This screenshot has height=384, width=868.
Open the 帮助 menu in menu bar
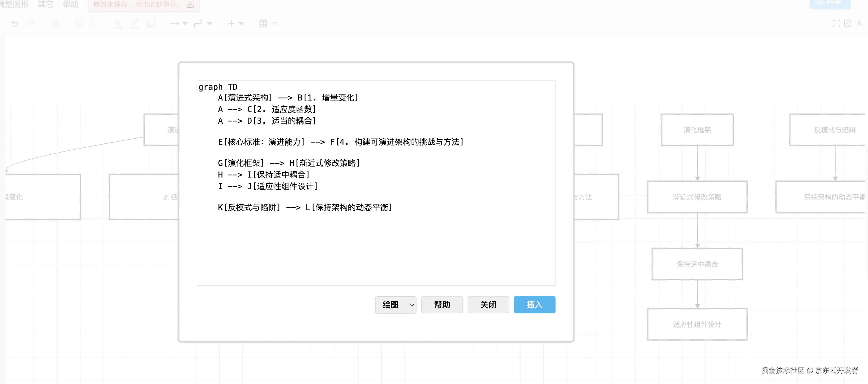coord(70,4)
